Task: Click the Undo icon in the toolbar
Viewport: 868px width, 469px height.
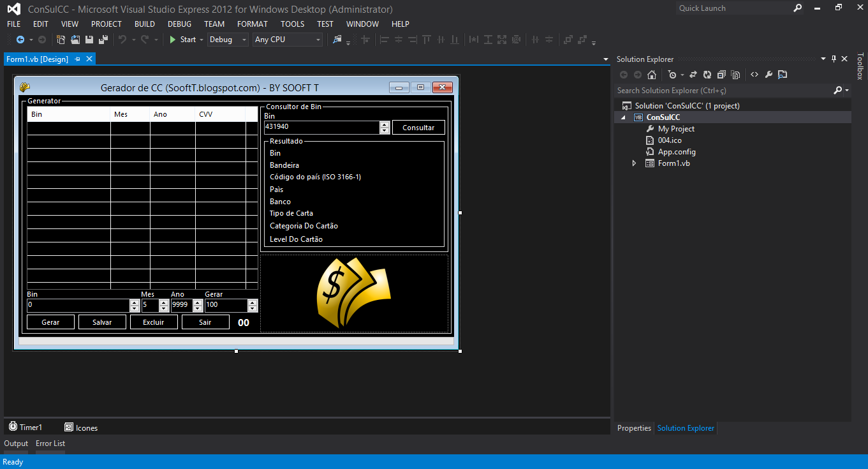Action: (x=123, y=39)
